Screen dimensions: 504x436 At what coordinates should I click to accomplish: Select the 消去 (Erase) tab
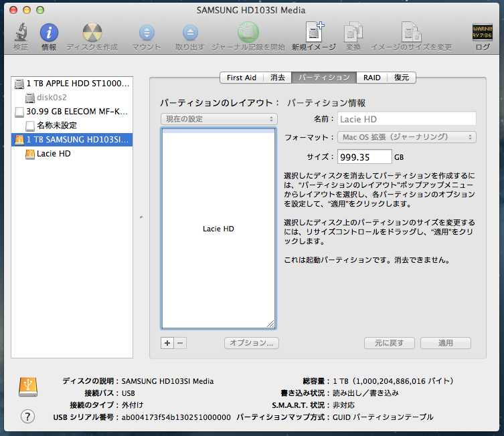277,78
